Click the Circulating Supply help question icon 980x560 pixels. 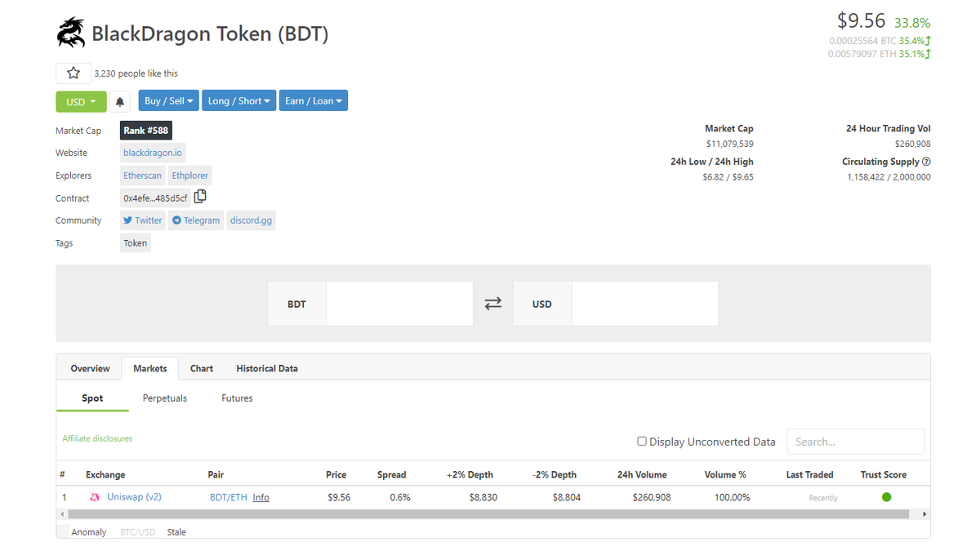926,162
